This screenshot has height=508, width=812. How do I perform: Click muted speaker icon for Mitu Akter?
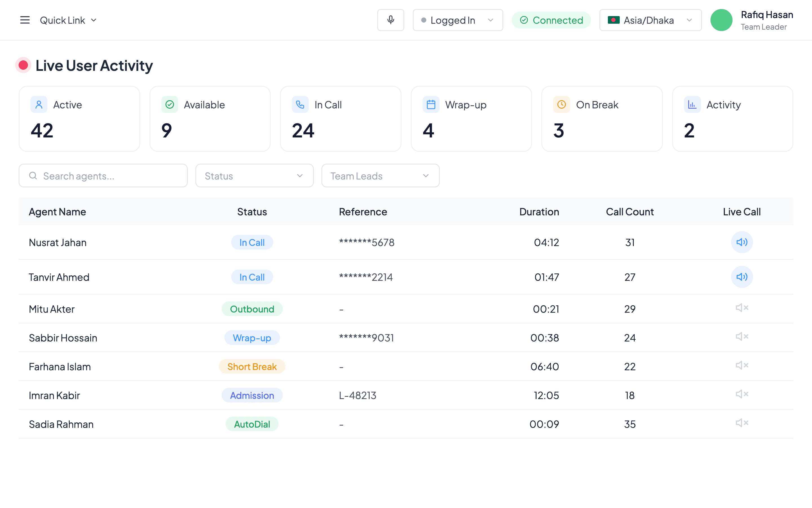point(742,308)
